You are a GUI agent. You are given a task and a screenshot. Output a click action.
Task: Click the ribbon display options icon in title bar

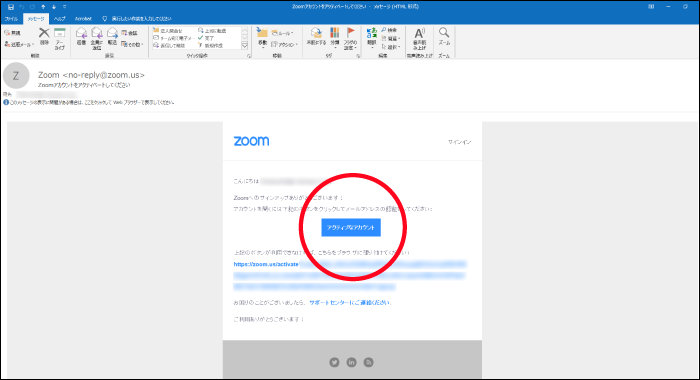(x=651, y=7)
